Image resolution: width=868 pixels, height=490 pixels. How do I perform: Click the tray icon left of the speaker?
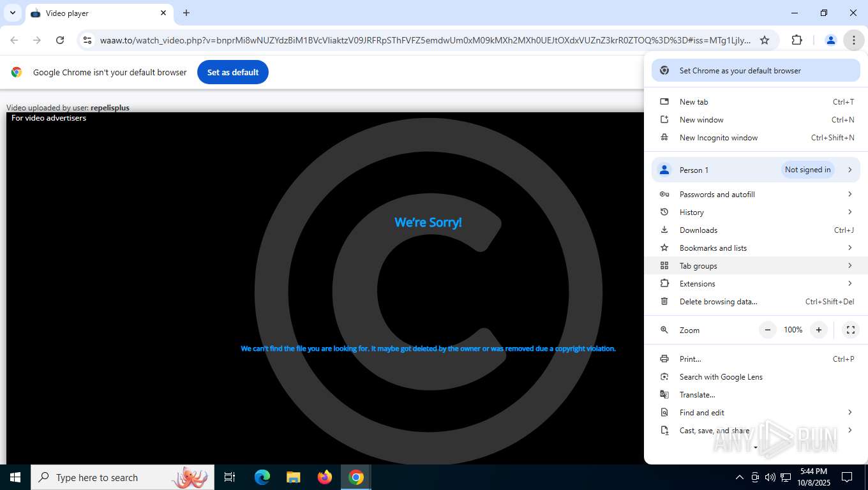coord(755,477)
